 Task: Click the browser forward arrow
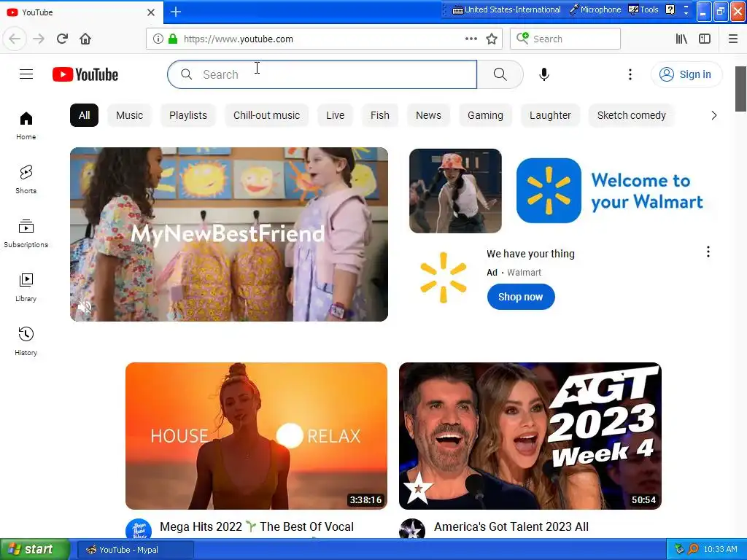[x=39, y=39]
